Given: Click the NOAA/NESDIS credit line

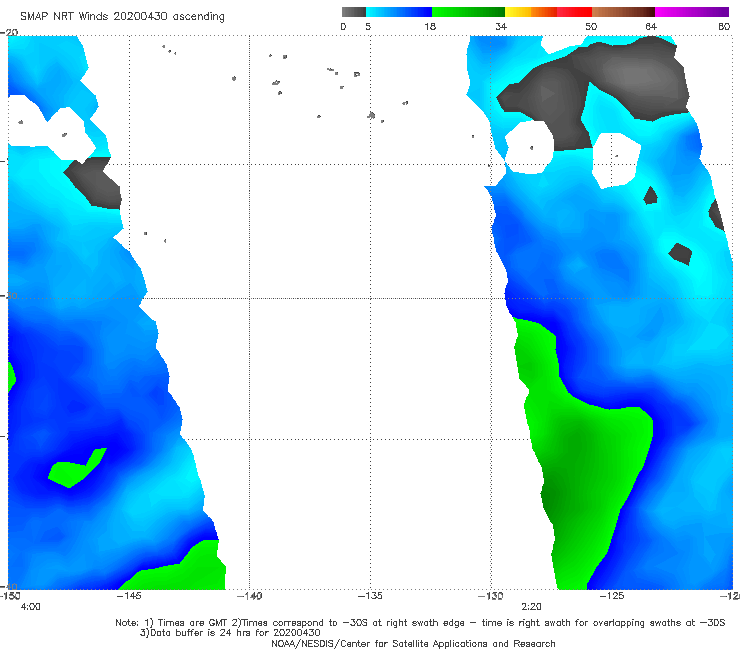Looking at the screenshot, I should point(413,643).
